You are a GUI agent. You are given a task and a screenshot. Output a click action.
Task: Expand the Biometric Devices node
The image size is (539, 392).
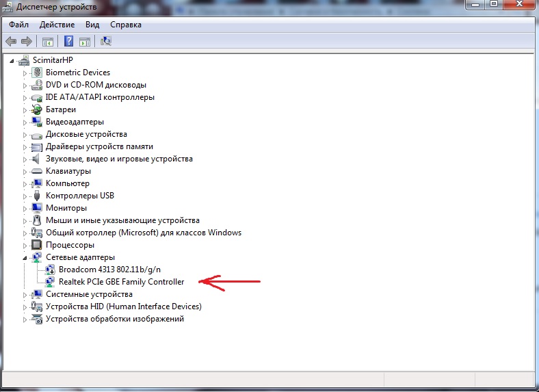pos(25,73)
